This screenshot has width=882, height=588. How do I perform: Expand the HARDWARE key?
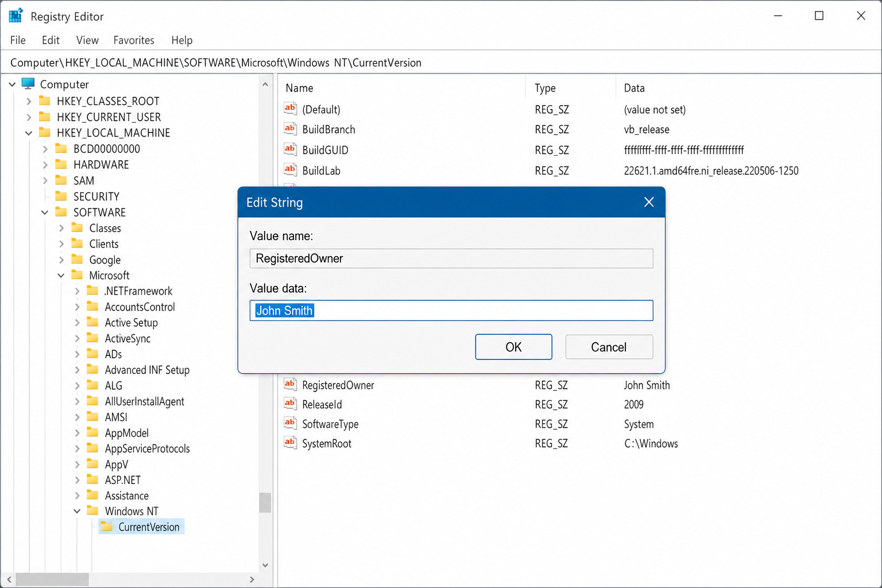[45, 165]
